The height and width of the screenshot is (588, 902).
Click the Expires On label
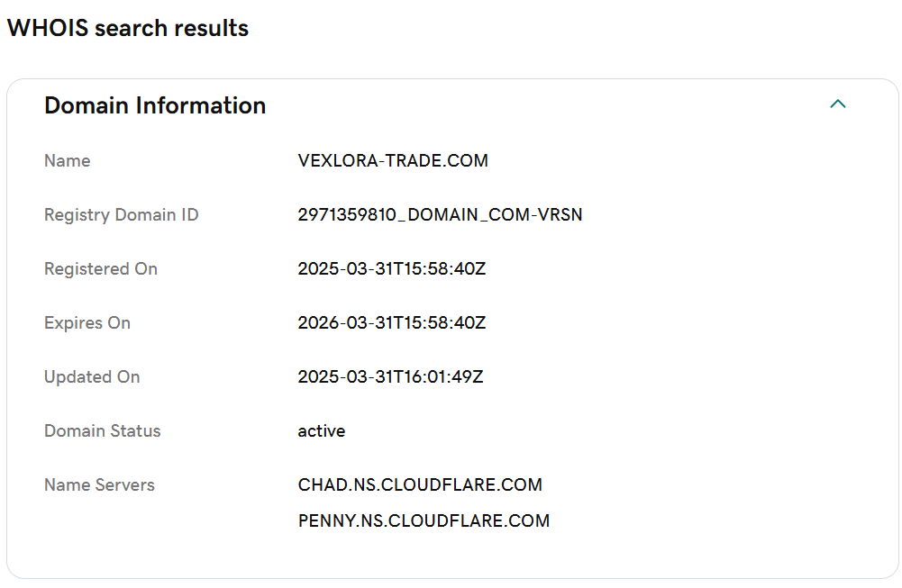87,323
